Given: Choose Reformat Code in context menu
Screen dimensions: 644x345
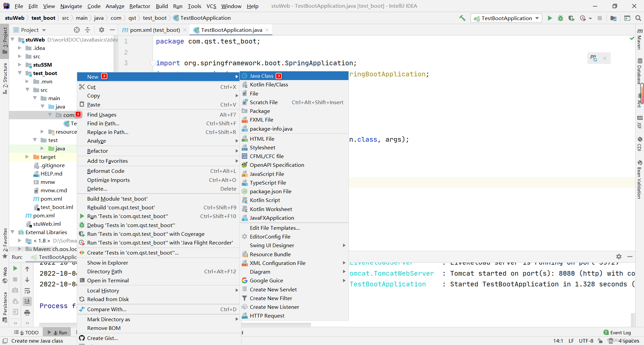Looking at the screenshot, I should click(158, 171).
